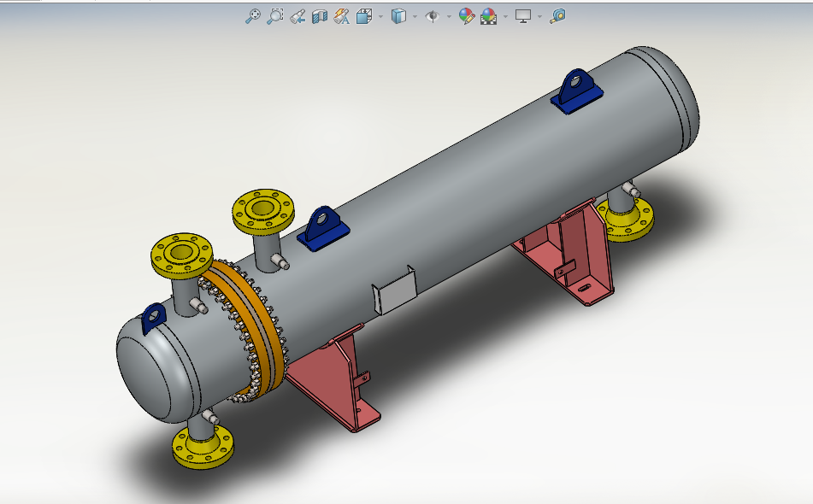Click the View Settings monitor icon
Screen dimensions: 813x504
523,15
